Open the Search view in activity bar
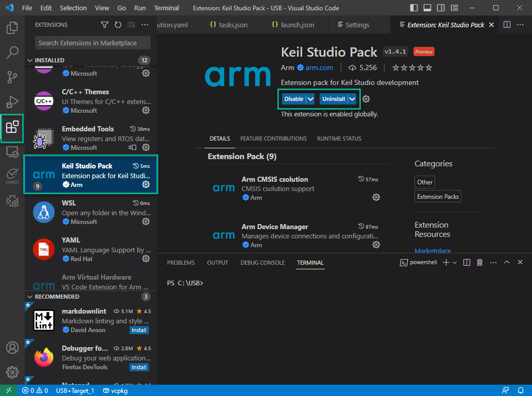Screen dimensions: 532x396 12,52
